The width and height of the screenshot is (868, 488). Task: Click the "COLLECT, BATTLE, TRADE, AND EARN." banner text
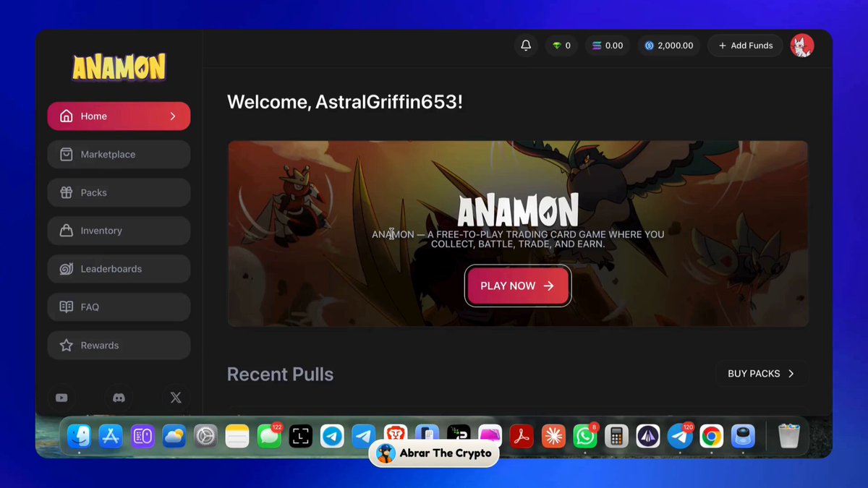518,244
